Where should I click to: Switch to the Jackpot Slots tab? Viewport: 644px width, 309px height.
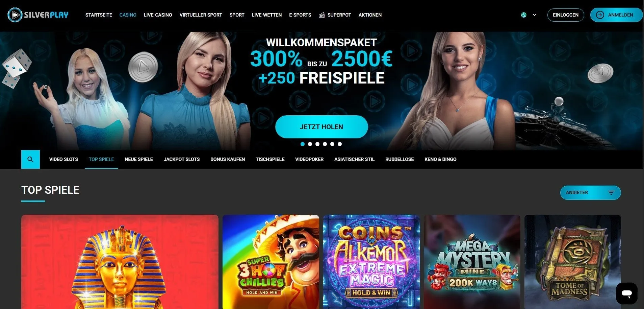pyautogui.click(x=182, y=159)
